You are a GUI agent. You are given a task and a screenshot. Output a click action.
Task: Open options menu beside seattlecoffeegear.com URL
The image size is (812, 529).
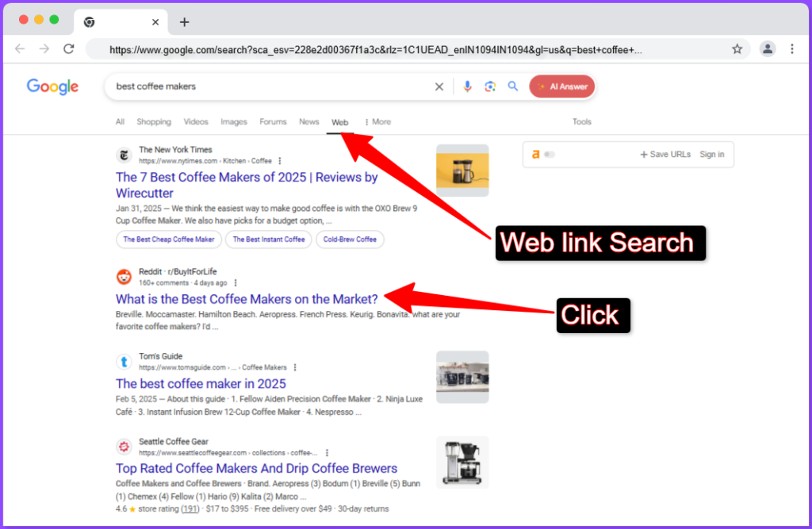click(x=327, y=453)
